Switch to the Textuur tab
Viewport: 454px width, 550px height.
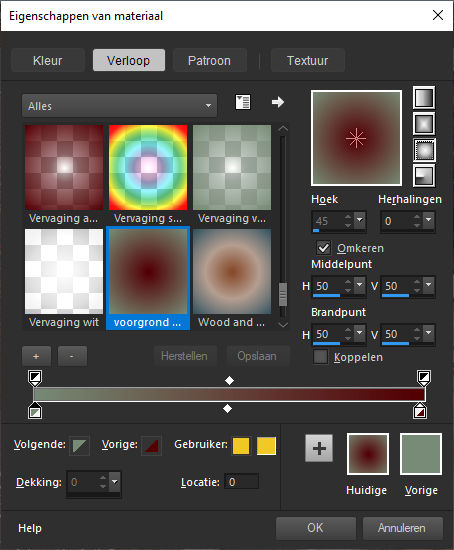tap(308, 60)
